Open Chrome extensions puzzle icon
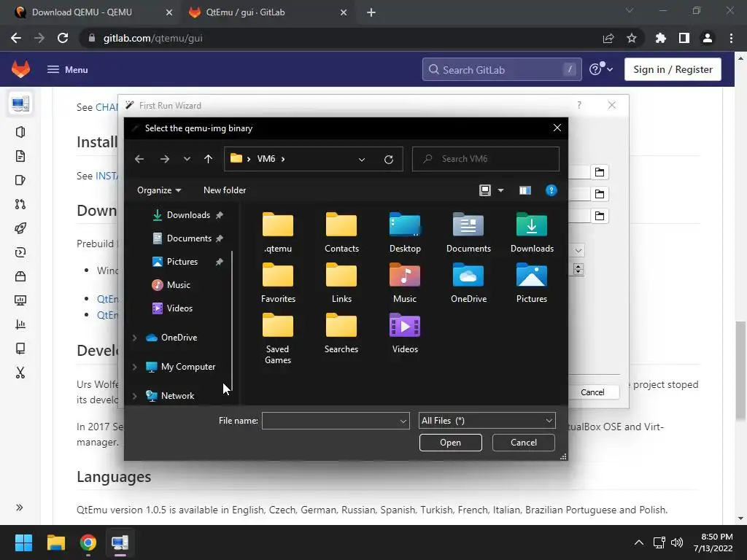The height and width of the screenshot is (560, 747). coord(661,38)
